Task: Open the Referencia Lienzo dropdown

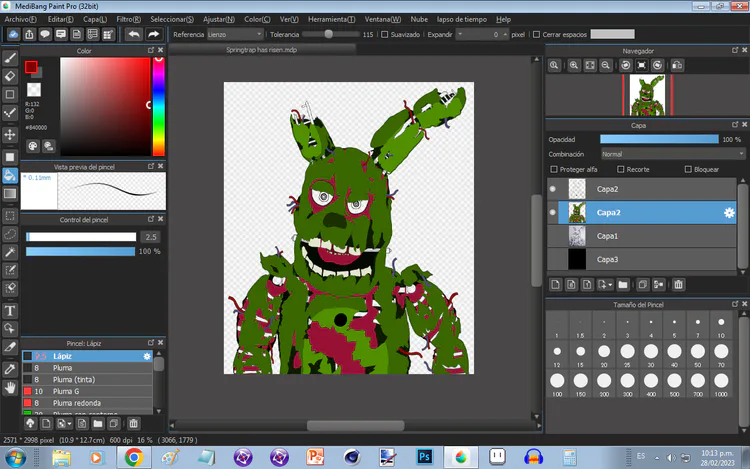Action: 235,34
